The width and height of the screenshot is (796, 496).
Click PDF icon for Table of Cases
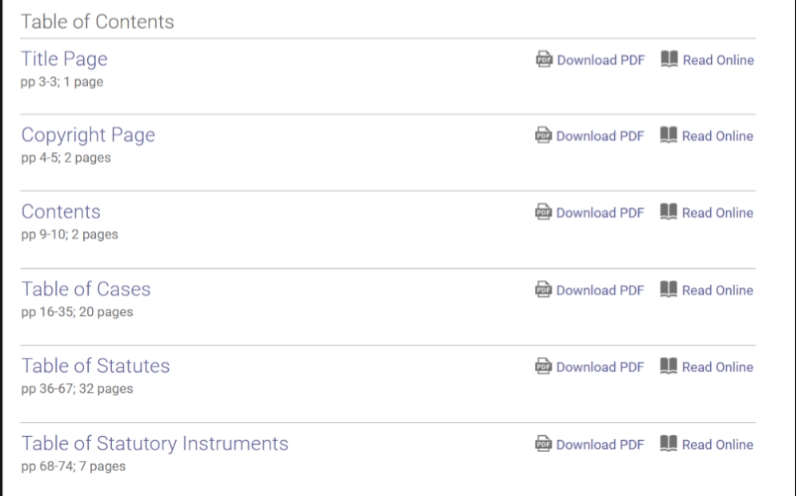[544, 290]
